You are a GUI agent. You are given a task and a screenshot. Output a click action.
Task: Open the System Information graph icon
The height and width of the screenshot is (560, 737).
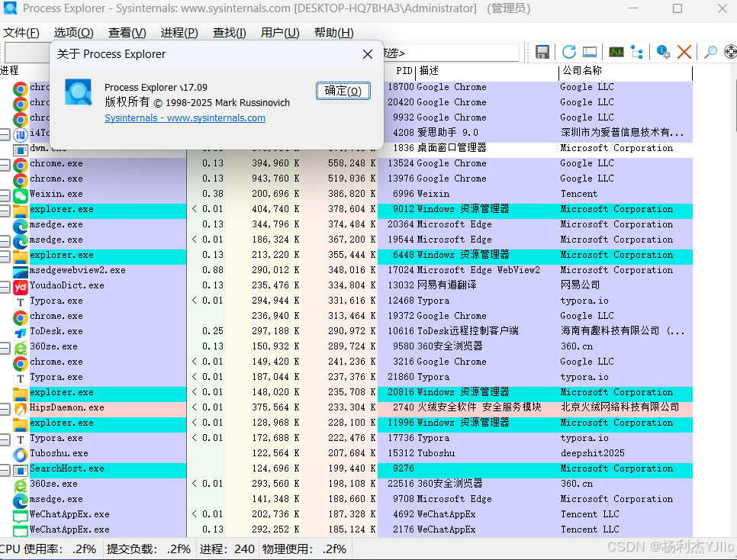(616, 52)
